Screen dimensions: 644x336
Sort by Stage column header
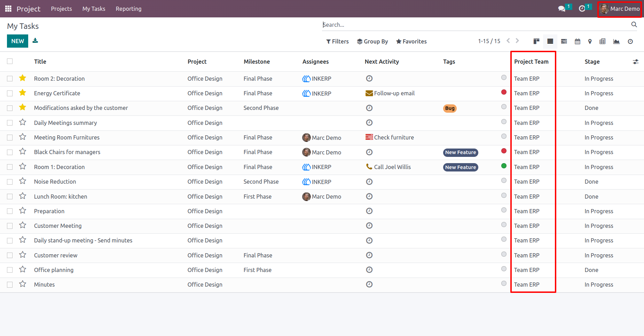pyautogui.click(x=592, y=62)
